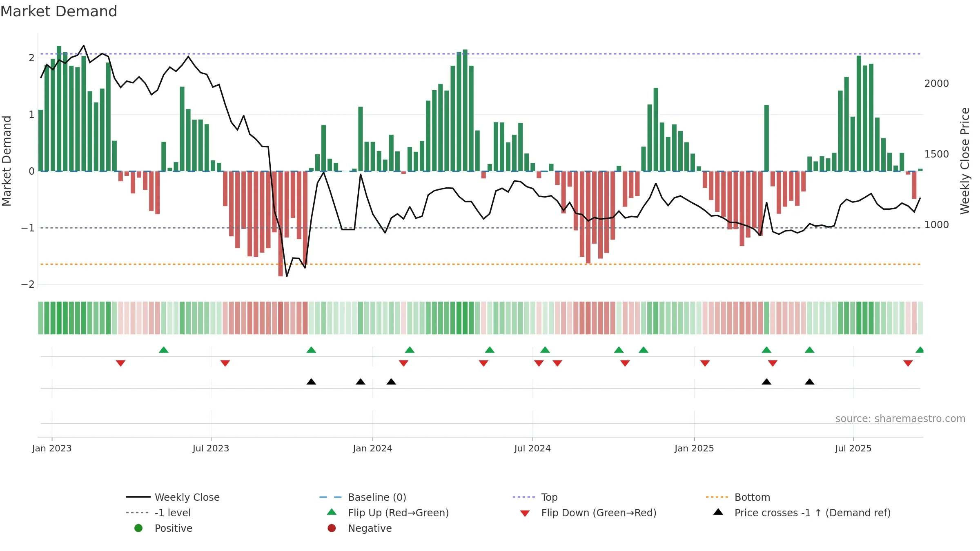
Task: Click the Positive legend label
Action: coord(173,528)
